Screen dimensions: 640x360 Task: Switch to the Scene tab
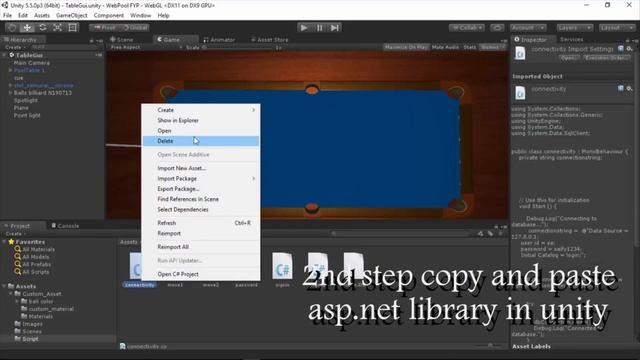122,40
